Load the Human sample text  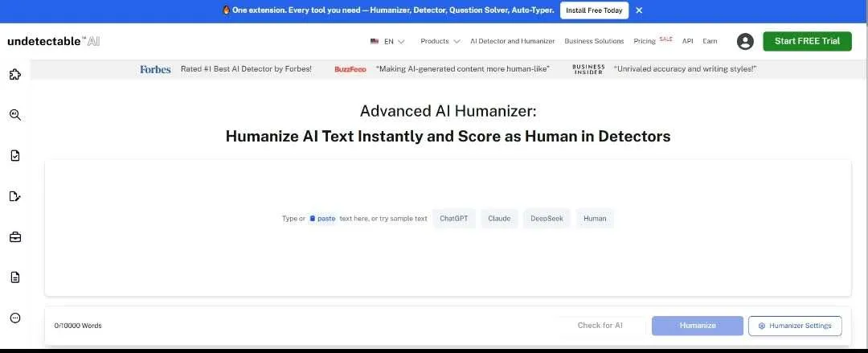[x=595, y=219]
